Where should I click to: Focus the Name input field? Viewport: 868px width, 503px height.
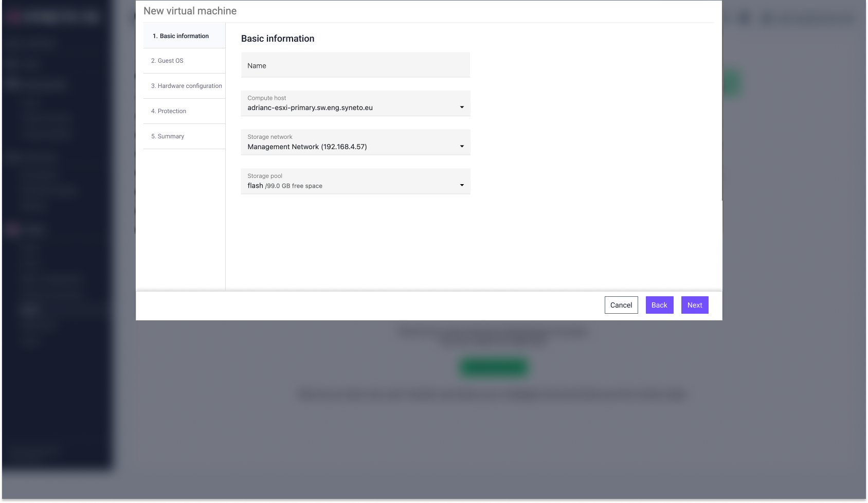(355, 65)
